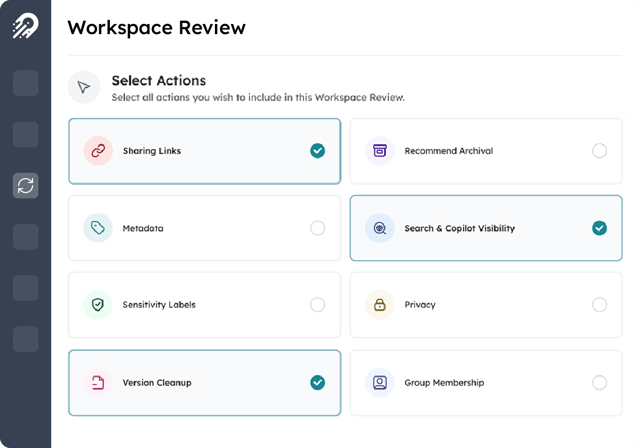The image size is (640, 448).
Task: Click the Metadata tag icon
Action: tap(98, 228)
